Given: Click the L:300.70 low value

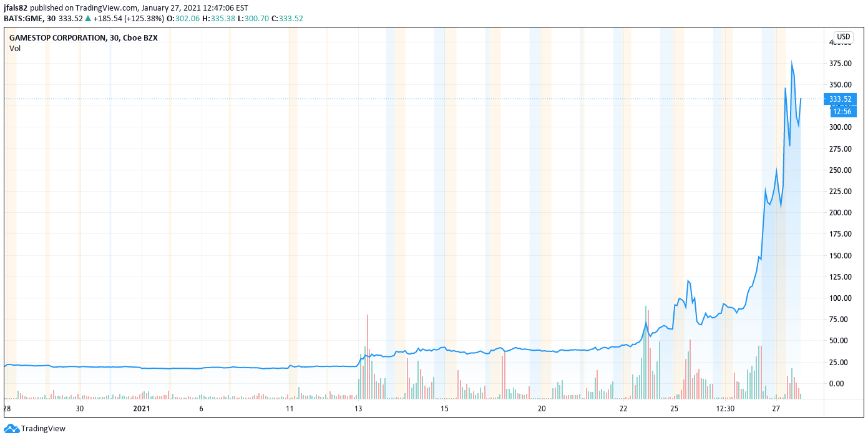Looking at the screenshot, I should (x=253, y=19).
